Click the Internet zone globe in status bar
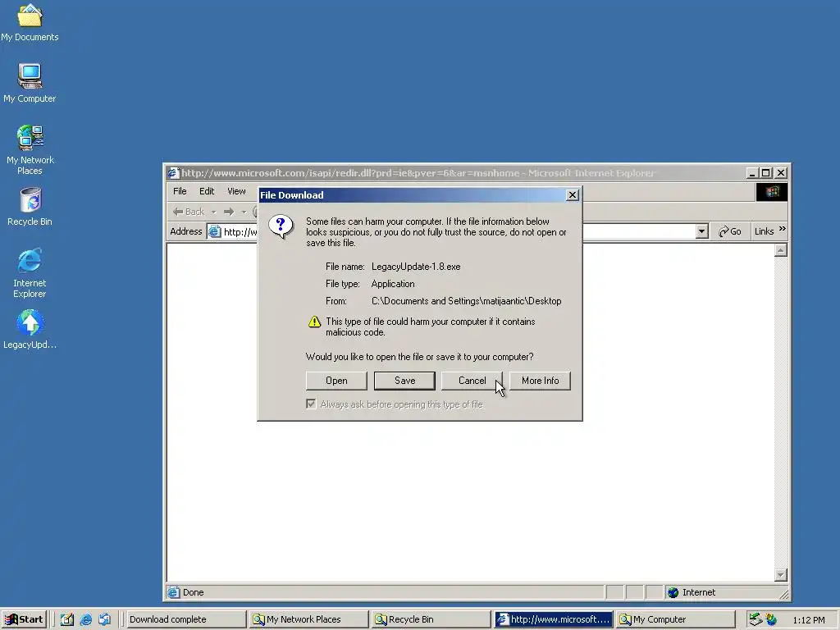 click(x=673, y=592)
